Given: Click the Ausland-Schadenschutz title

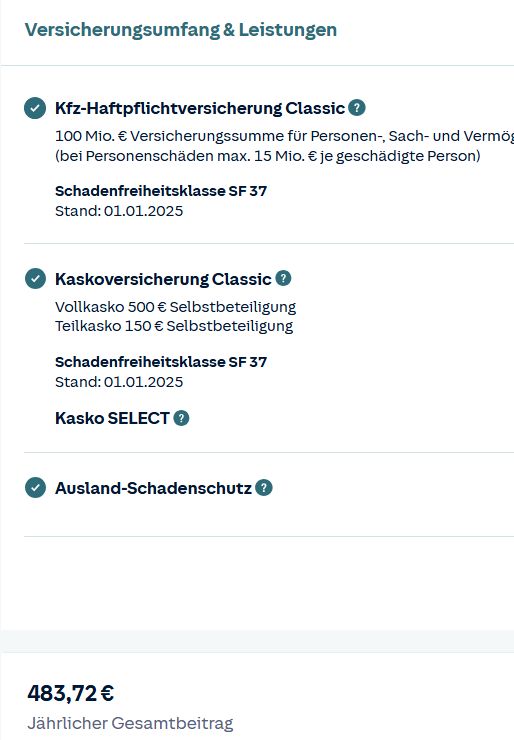Looking at the screenshot, I should click(x=153, y=488).
